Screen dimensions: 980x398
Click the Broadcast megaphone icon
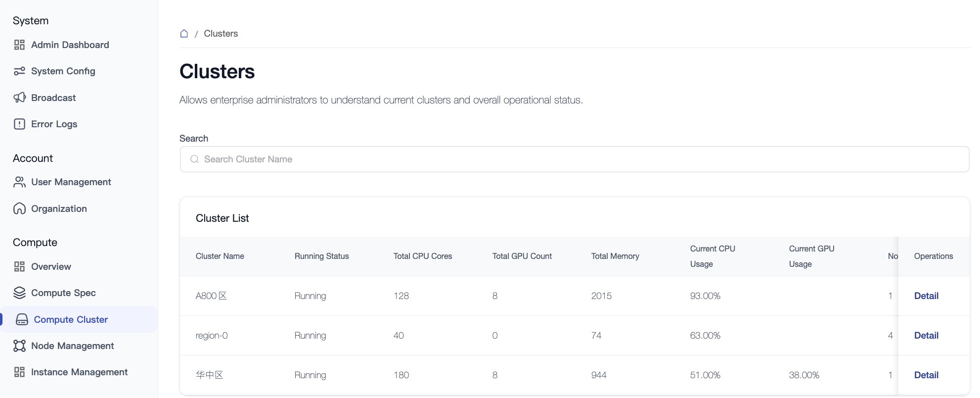point(19,98)
